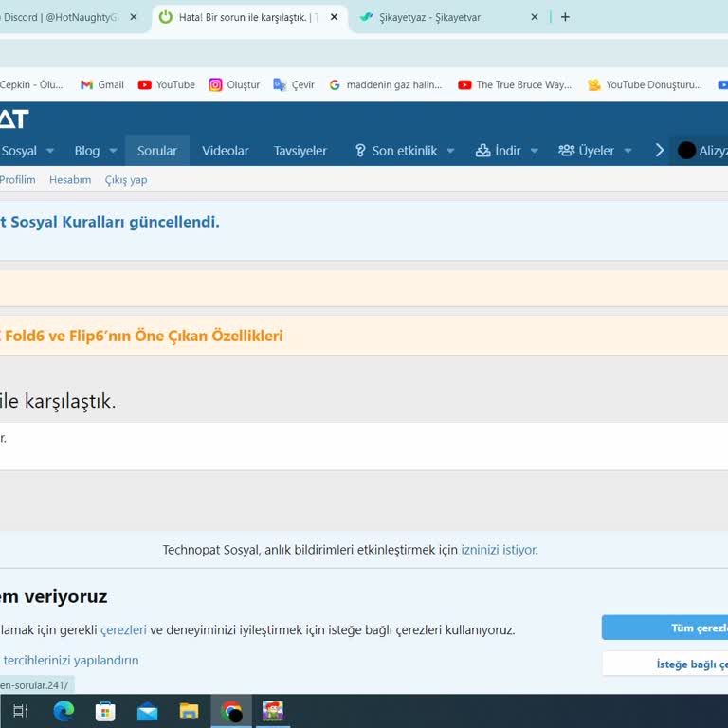Open the Sosyal Kuralları güncellendi notice
The image size is (728, 728).
pyautogui.click(x=110, y=222)
